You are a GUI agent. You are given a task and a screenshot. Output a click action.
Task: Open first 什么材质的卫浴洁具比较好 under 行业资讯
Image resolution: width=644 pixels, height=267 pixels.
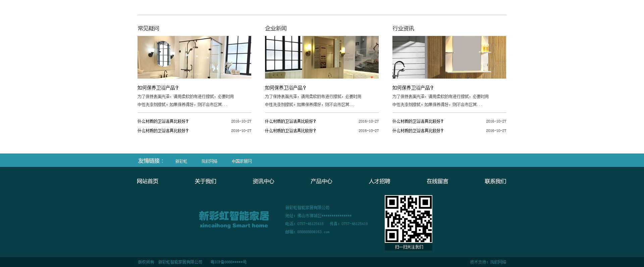tap(418, 121)
